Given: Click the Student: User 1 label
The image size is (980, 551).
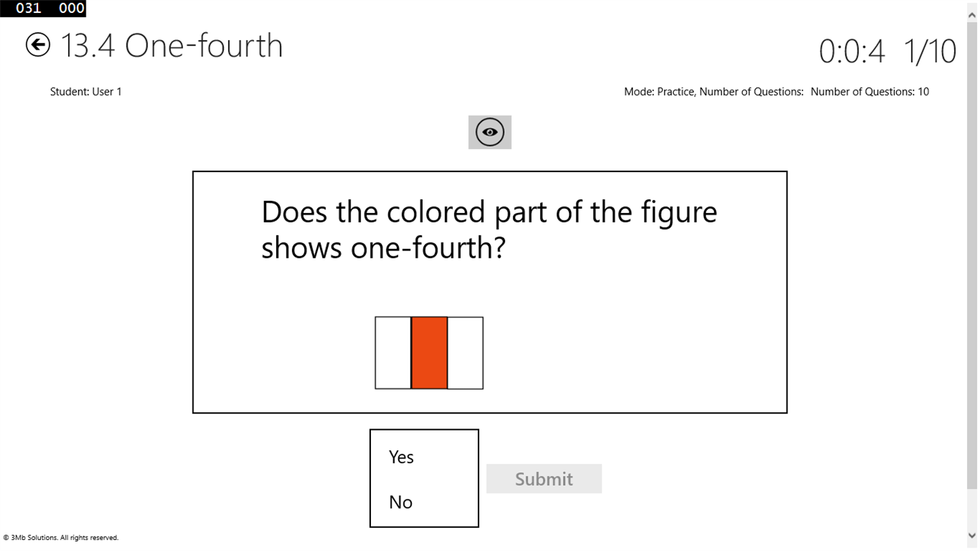Looking at the screenshot, I should point(86,92).
